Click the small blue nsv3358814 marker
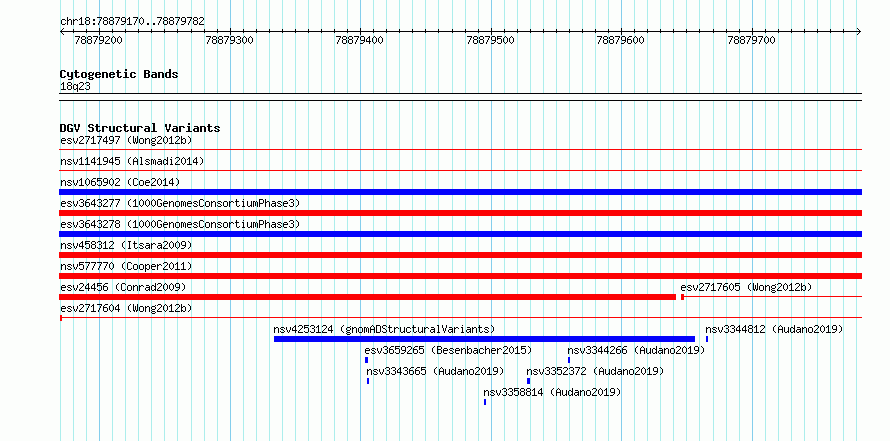This screenshot has height=441, width=890. (485, 402)
